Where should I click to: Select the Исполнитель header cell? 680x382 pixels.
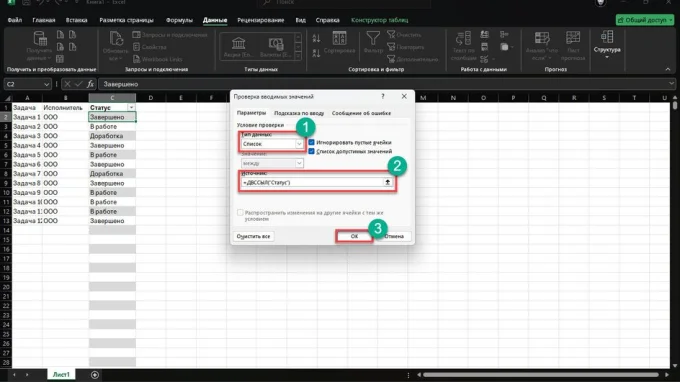click(x=65, y=108)
